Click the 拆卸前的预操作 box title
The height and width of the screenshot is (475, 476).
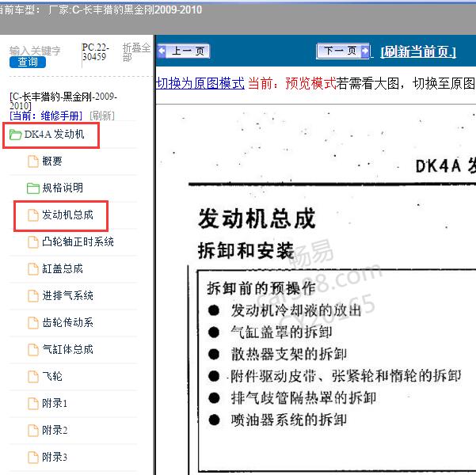click(261, 288)
